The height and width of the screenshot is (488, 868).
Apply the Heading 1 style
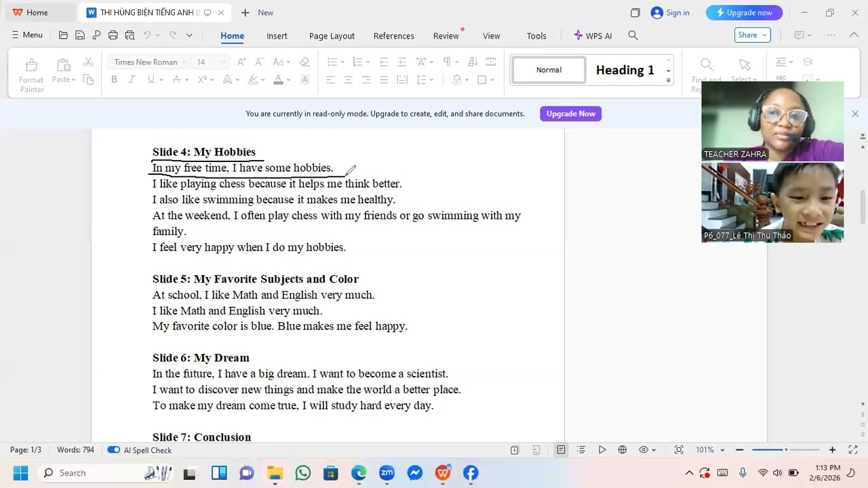625,70
